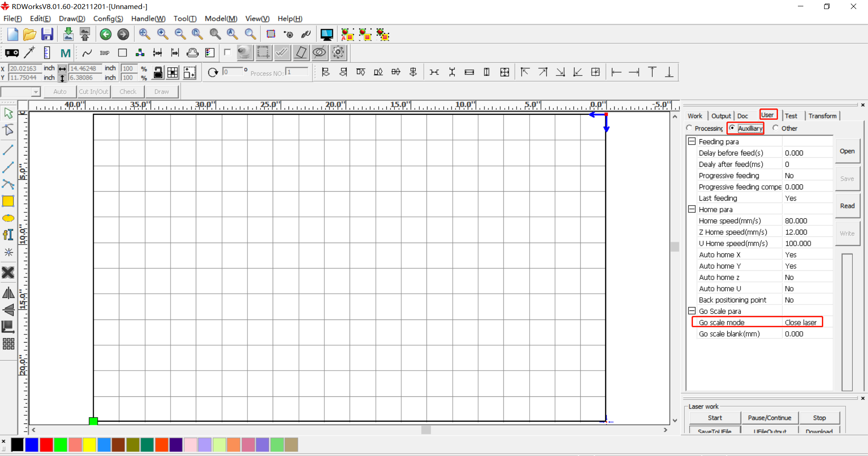The height and width of the screenshot is (456, 868).
Task: Select the Auxiliary radio button
Action: (732, 128)
